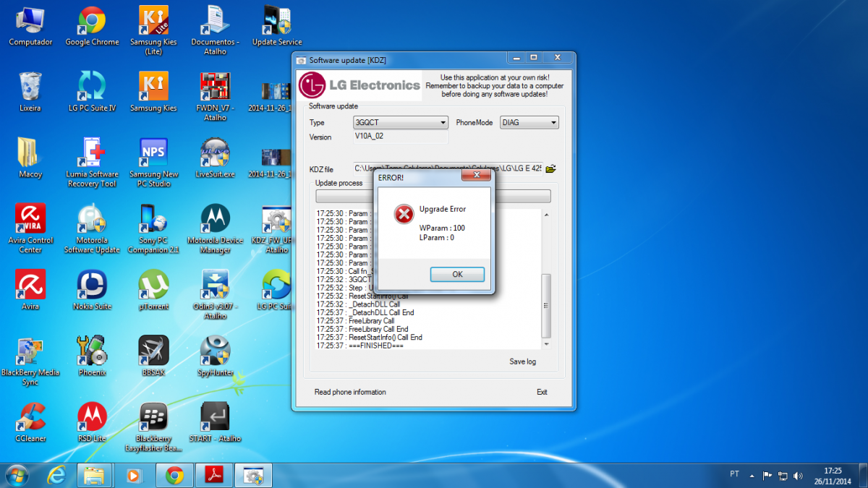Viewport: 868px width, 488px height.
Task: Select the Odin3 v3.07 - Atalho icon
Action: [215, 294]
